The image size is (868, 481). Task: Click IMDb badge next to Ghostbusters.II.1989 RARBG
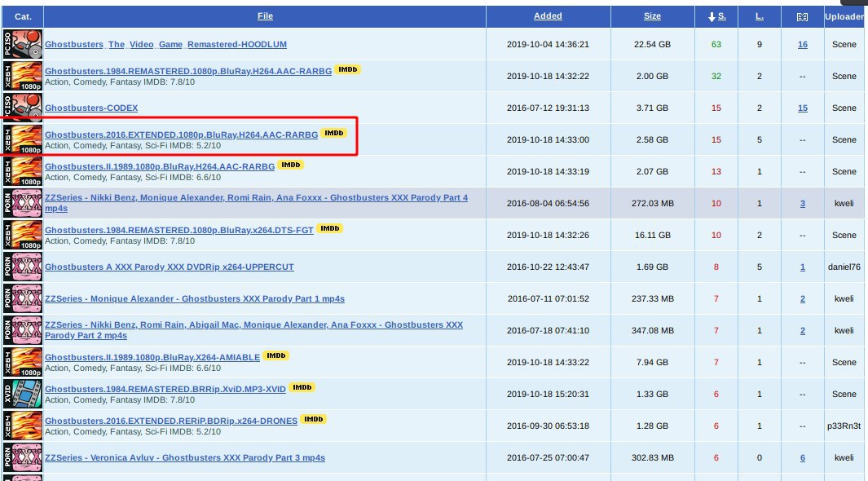[x=291, y=165]
